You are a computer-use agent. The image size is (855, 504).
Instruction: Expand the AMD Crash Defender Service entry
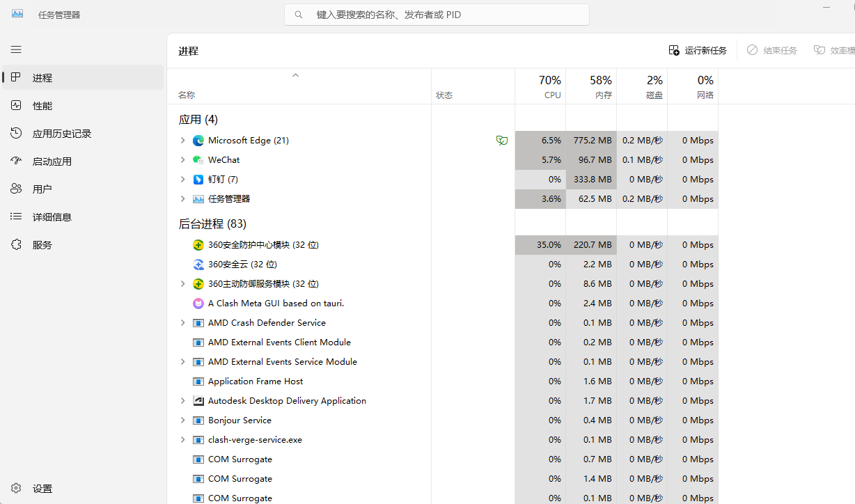[182, 323]
